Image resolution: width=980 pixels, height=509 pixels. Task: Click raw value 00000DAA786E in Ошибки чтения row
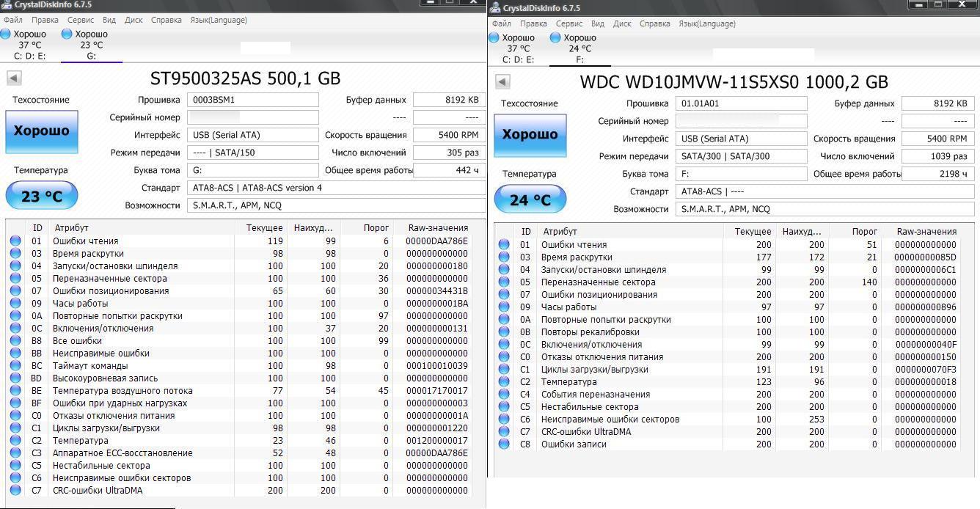[437, 241]
